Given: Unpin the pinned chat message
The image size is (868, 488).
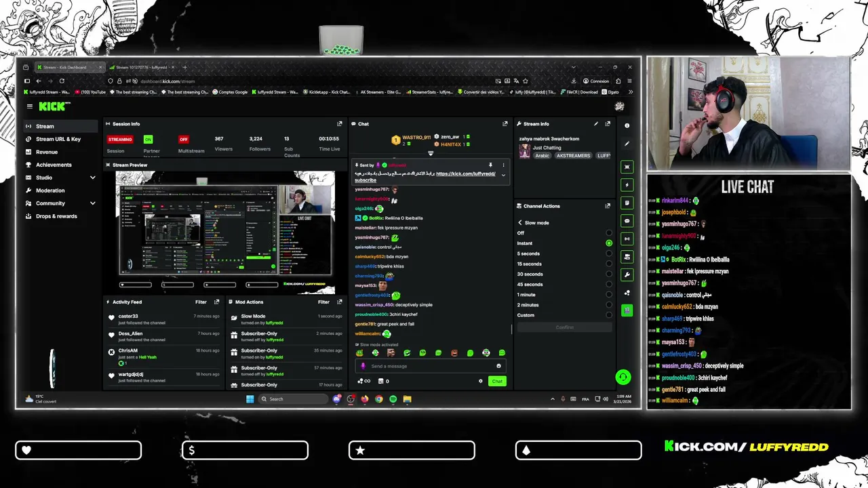Looking at the screenshot, I should [490, 165].
